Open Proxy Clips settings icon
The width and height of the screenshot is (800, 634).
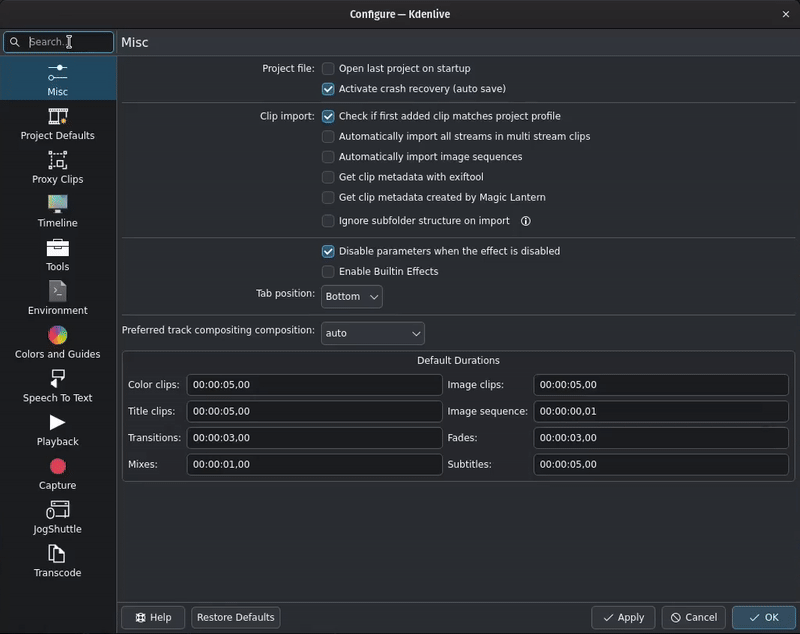click(58, 160)
